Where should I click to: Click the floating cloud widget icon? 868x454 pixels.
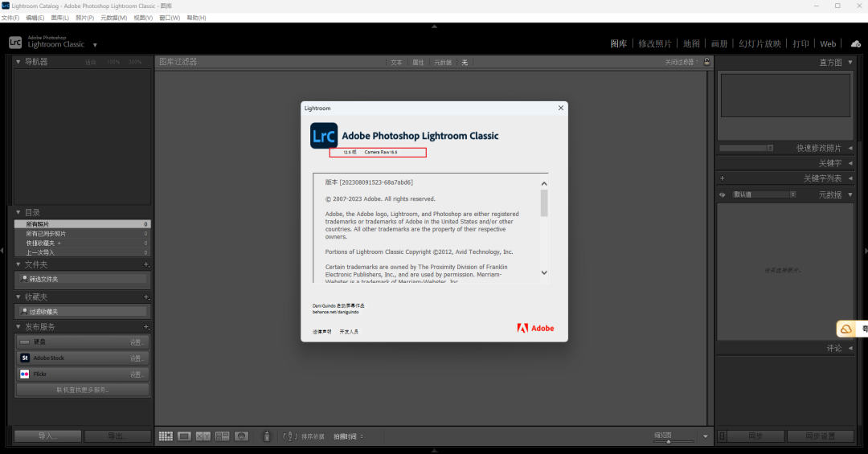[x=845, y=329]
